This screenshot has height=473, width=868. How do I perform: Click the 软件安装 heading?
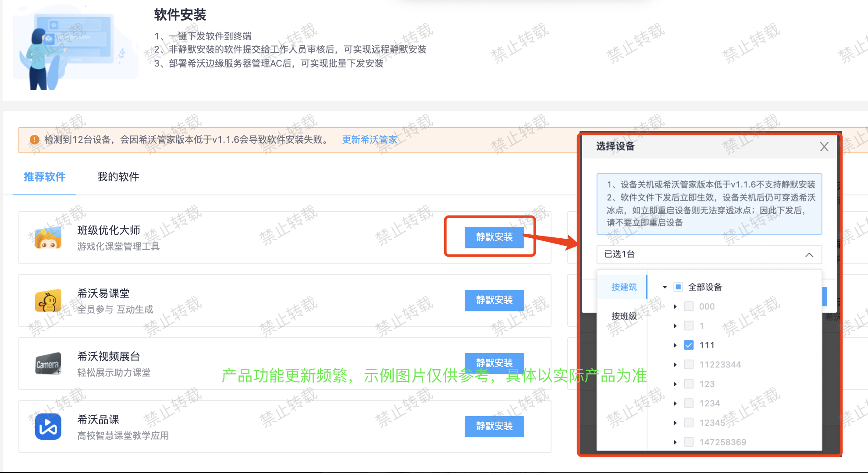pyautogui.click(x=180, y=15)
